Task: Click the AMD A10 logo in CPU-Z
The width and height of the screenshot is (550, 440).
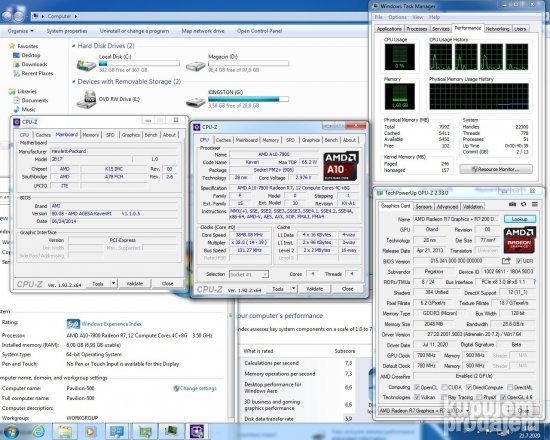Action: [x=340, y=166]
